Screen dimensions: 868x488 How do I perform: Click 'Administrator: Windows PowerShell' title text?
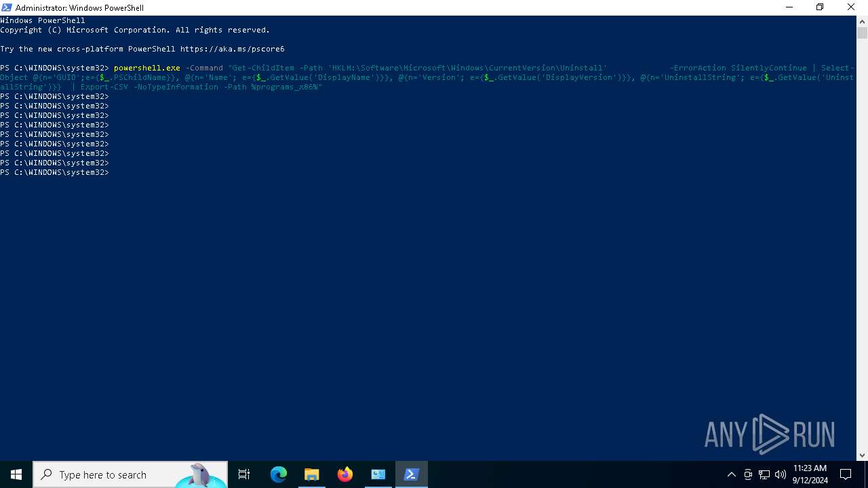79,8
